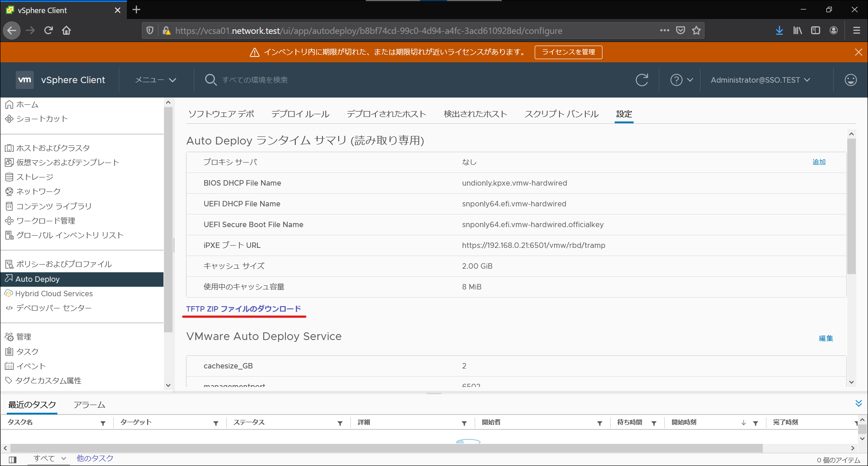Open タスク in the sidebar
Image resolution: width=868 pixels, height=466 pixels.
tap(22, 352)
